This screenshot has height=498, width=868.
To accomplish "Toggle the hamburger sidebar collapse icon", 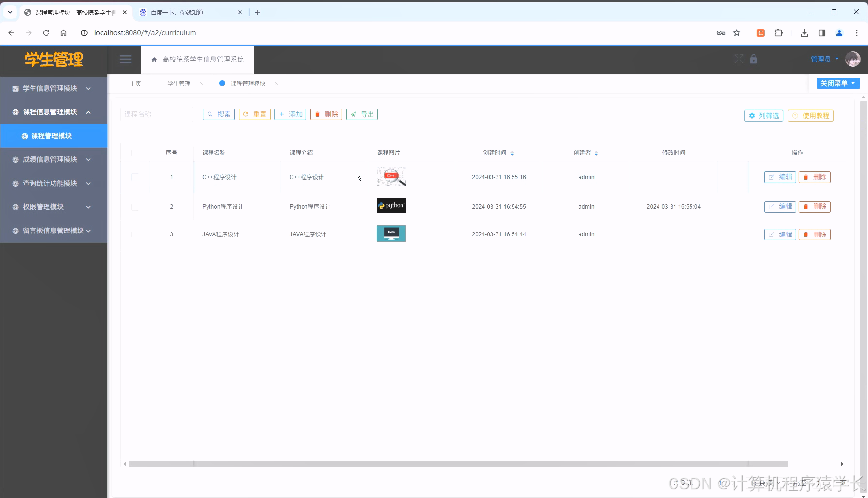I will click(126, 59).
